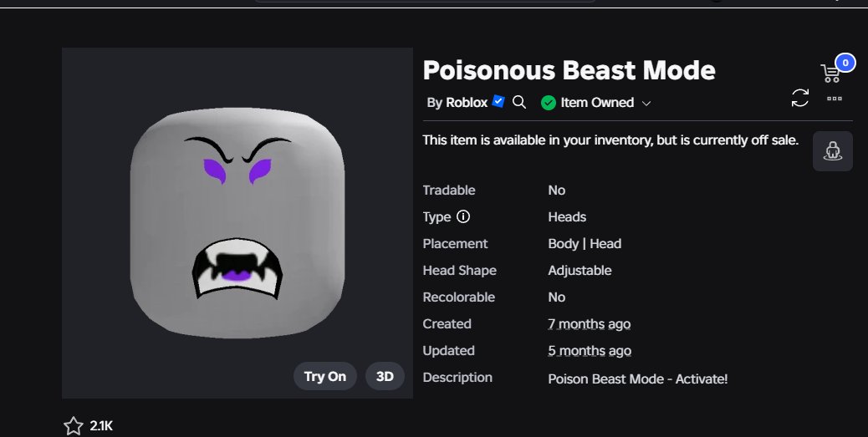868x437 pixels.
Task: Click the blue verified badge
Action: (x=498, y=101)
